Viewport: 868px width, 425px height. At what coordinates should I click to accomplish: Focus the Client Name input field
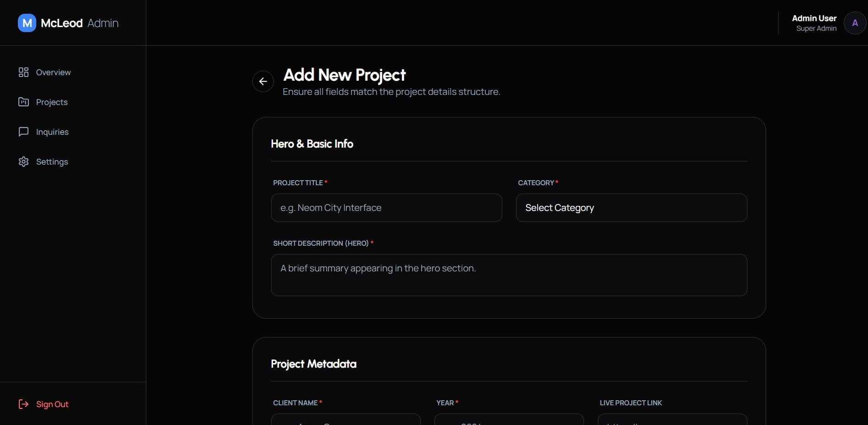click(x=345, y=419)
